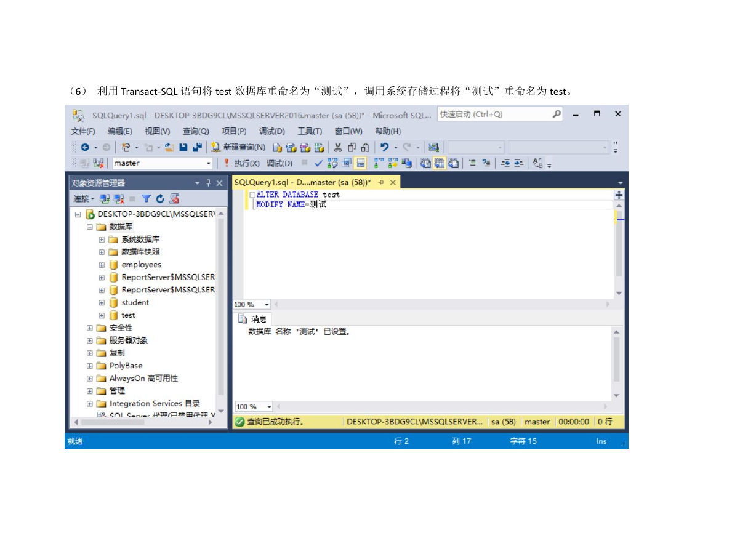Select highlighted Results to Grid icon
Viewport: 756px width, 535px height.
pos(439,163)
